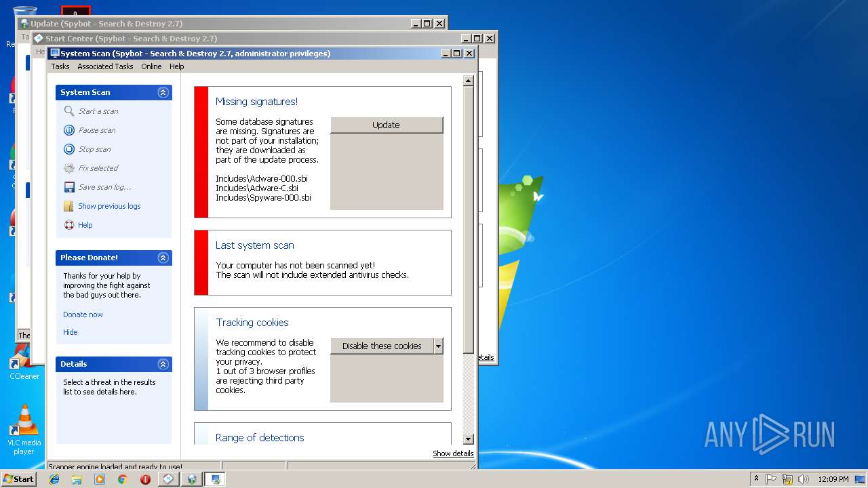Click the Stop scan icon
This screenshot has width=868, height=488.
(x=68, y=149)
